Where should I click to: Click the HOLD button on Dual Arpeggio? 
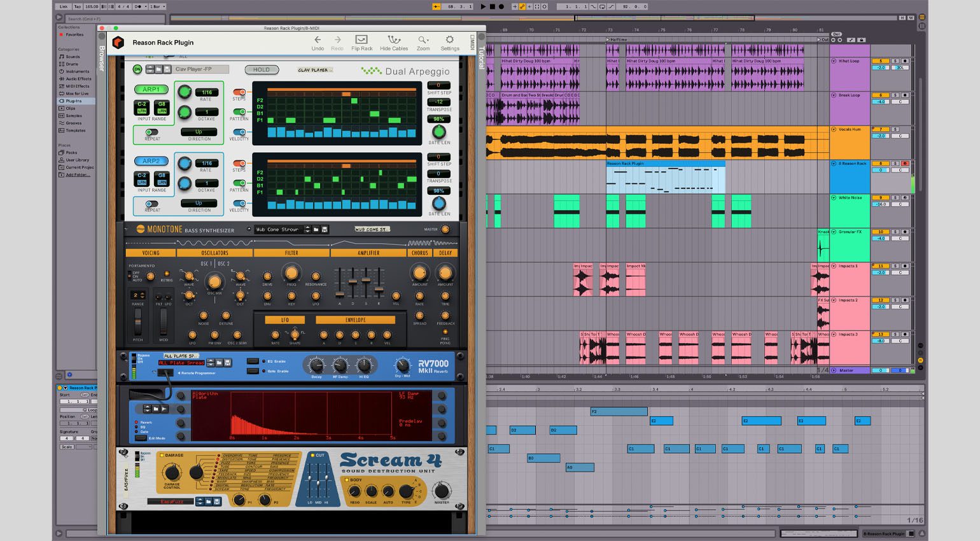tap(262, 69)
